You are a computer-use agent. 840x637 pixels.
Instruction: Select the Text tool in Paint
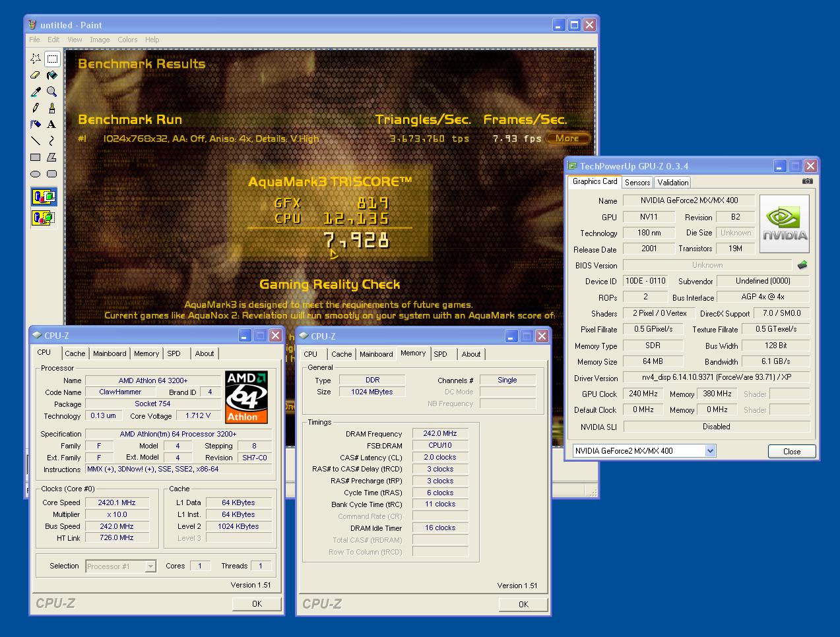click(x=52, y=124)
